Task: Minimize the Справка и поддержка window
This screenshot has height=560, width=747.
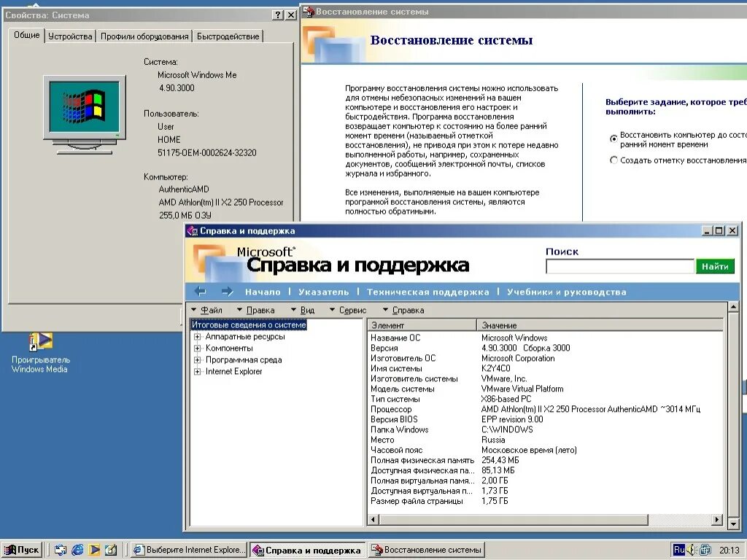Action: point(708,231)
